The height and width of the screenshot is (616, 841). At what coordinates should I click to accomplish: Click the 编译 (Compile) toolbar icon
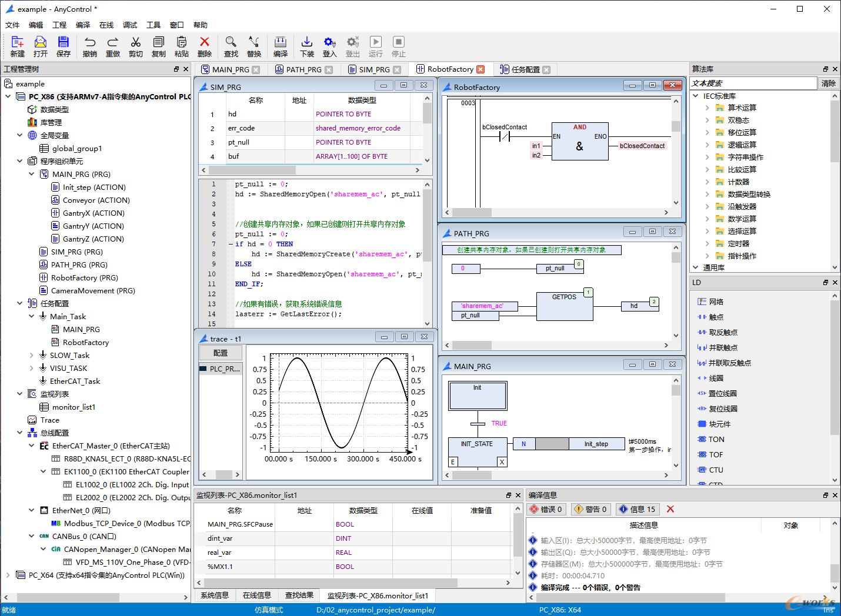281,42
